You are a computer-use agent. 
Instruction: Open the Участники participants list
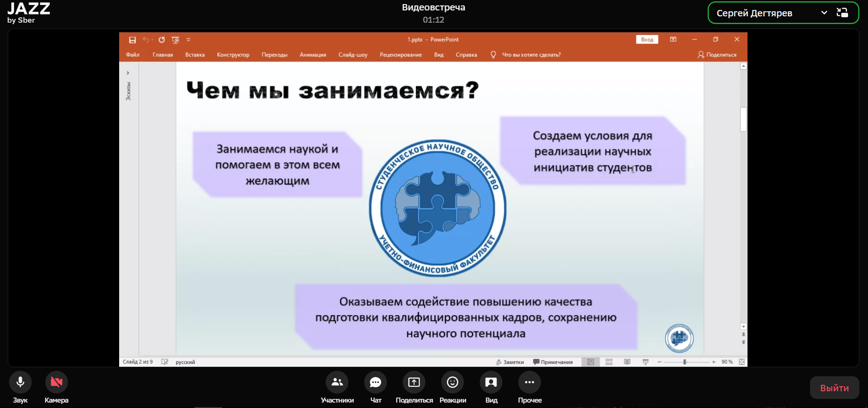coord(337,382)
